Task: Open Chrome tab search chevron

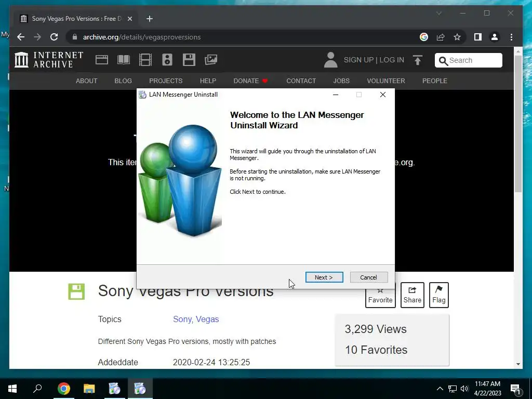Action: pos(438,13)
